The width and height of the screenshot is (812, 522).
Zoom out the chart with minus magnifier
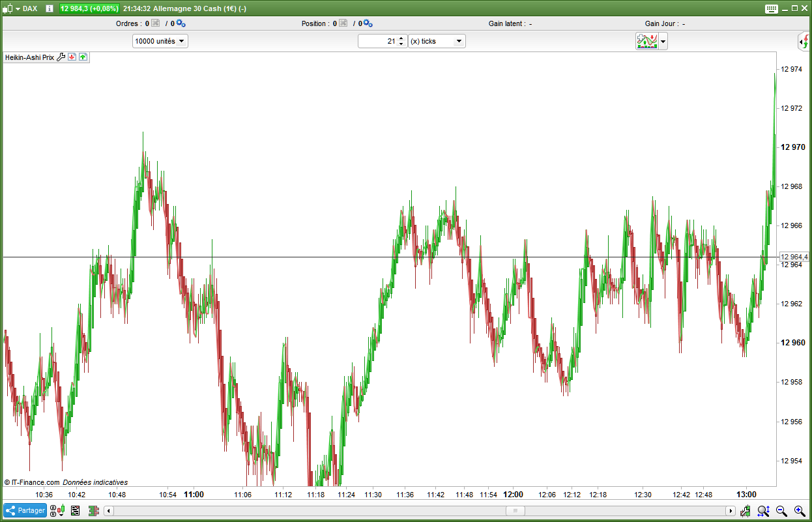tap(781, 511)
